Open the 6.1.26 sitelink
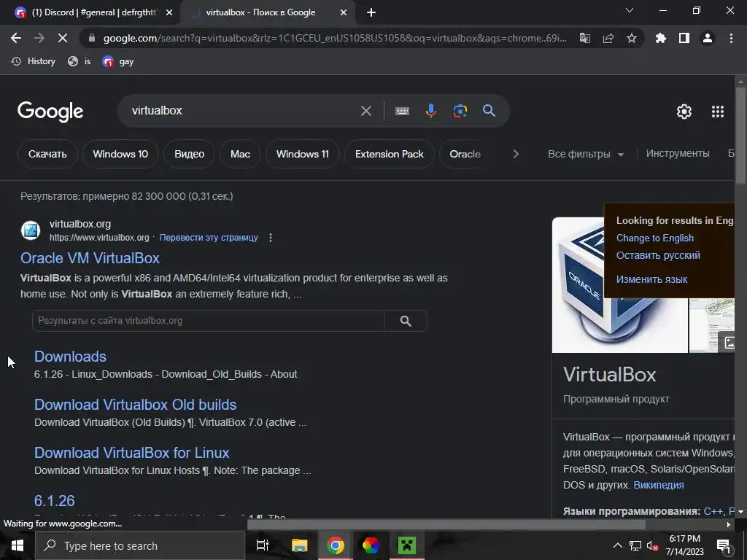 pyautogui.click(x=54, y=501)
